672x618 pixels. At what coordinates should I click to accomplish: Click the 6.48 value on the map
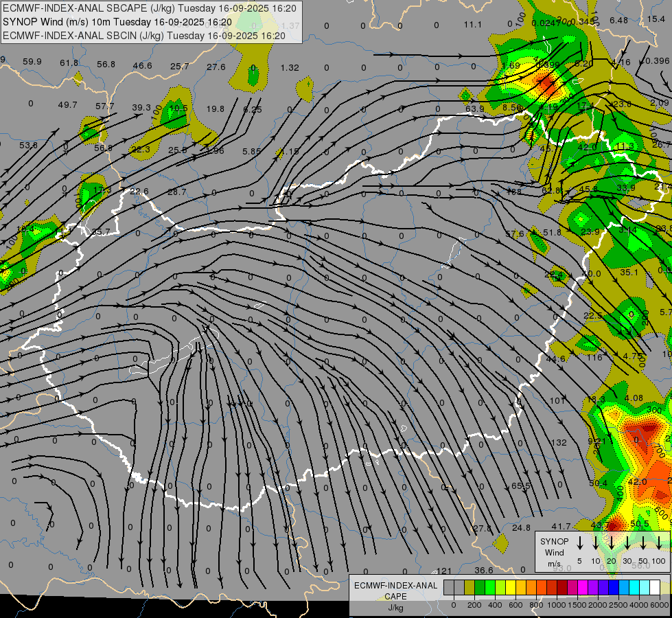click(619, 20)
